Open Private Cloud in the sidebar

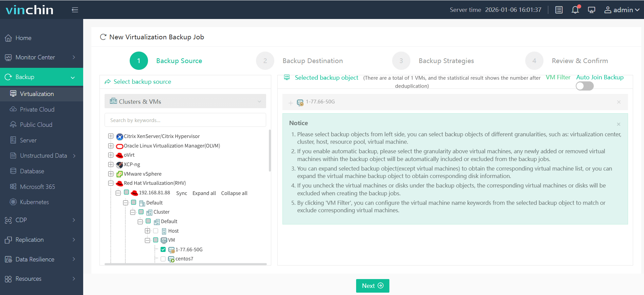click(x=37, y=110)
